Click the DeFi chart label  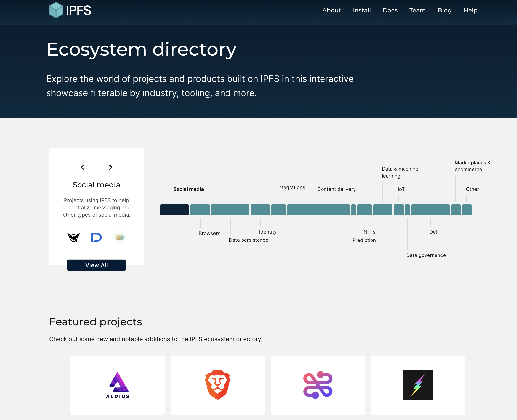(435, 232)
